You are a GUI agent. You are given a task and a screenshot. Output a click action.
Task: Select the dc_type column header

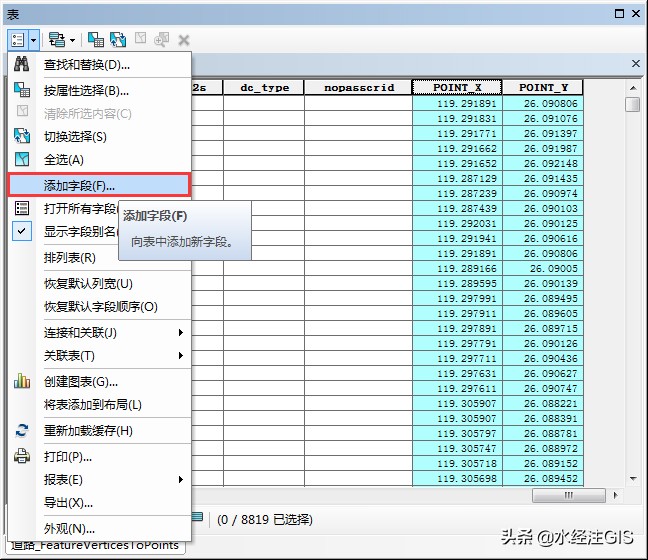[264, 88]
